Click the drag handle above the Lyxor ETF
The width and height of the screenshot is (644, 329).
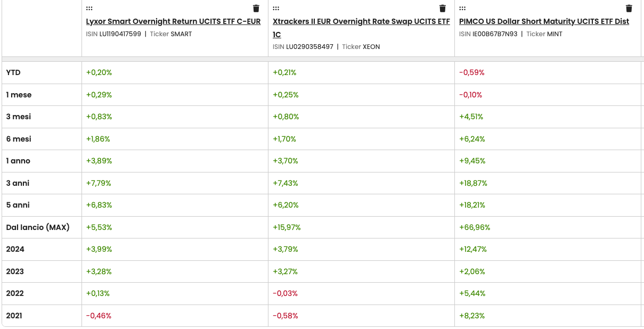tap(89, 8)
